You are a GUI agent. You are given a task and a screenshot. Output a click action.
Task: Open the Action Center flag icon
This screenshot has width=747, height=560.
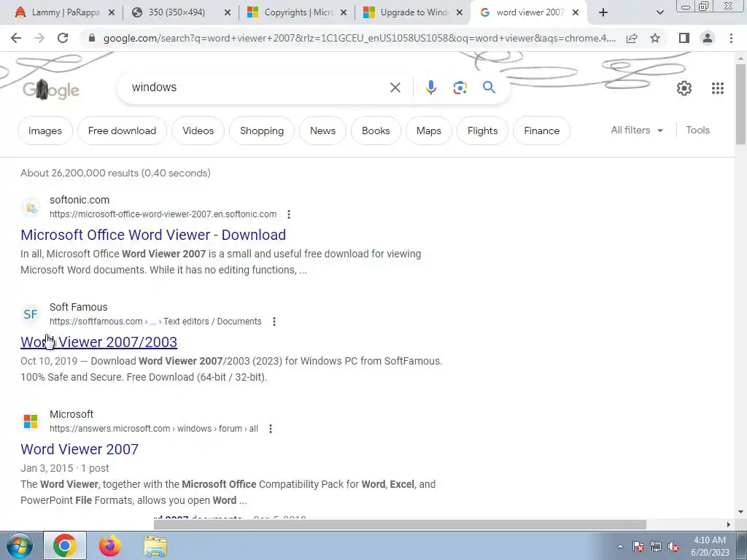pos(638,547)
